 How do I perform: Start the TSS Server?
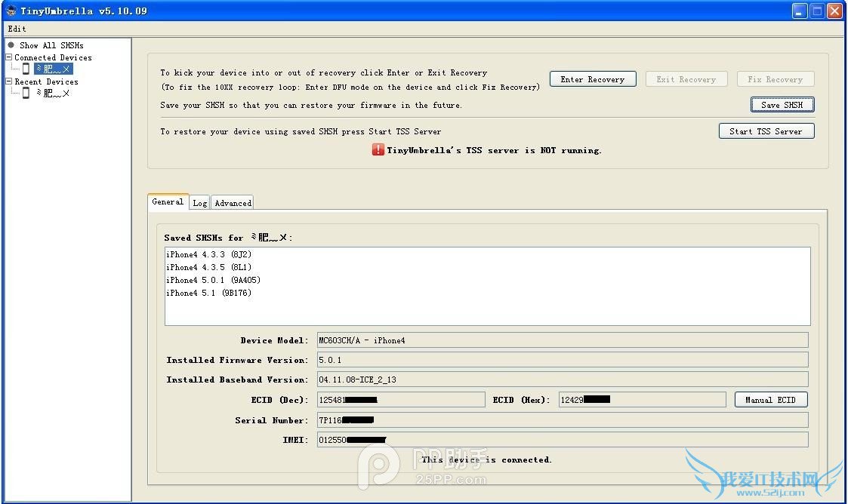point(766,131)
